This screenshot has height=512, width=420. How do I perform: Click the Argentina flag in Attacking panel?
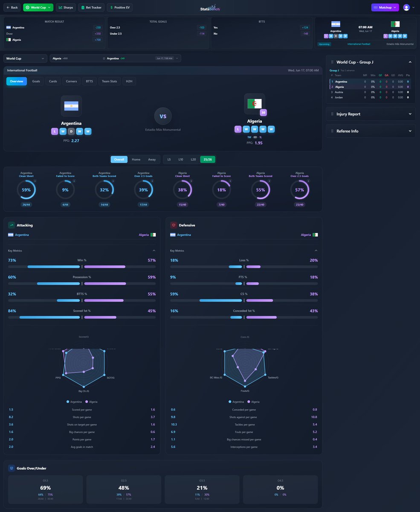point(11,235)
